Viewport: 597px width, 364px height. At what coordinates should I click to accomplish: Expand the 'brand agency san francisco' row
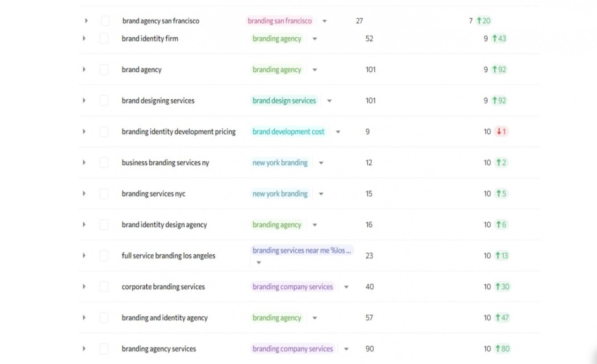[86, 21]
